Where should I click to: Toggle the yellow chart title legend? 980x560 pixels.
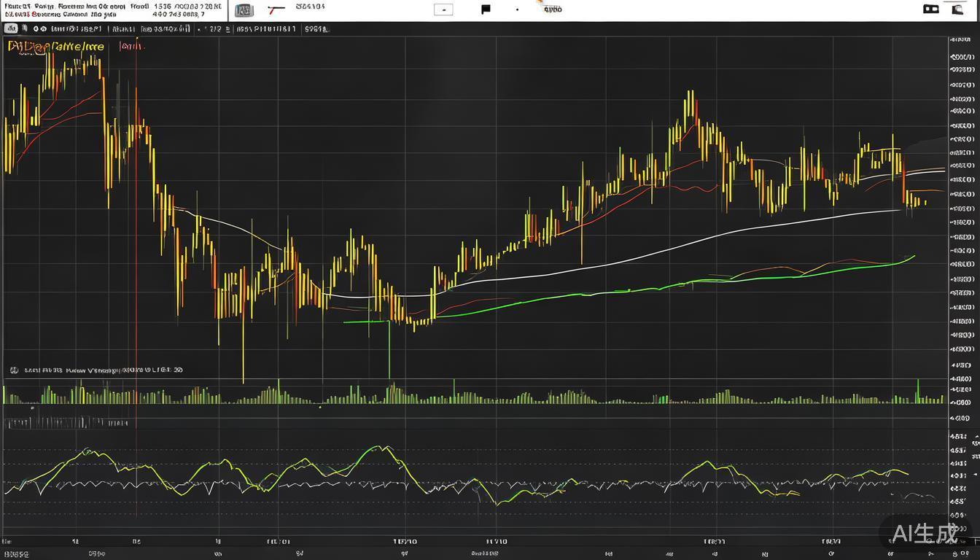56,47
